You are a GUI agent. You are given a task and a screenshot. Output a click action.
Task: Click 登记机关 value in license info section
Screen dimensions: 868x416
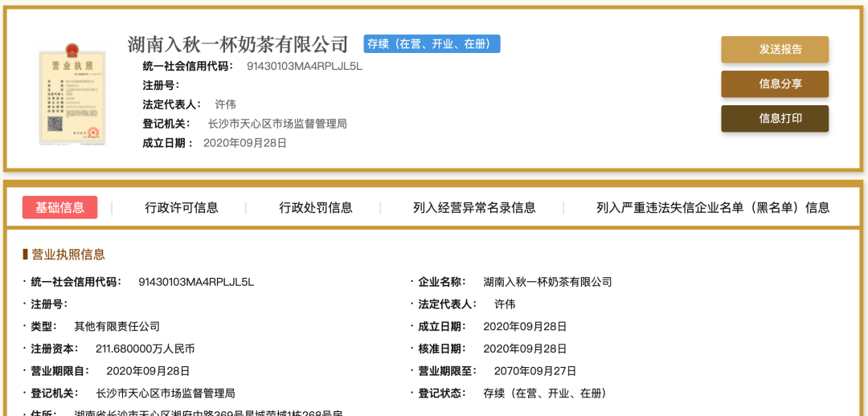point(166,394)
